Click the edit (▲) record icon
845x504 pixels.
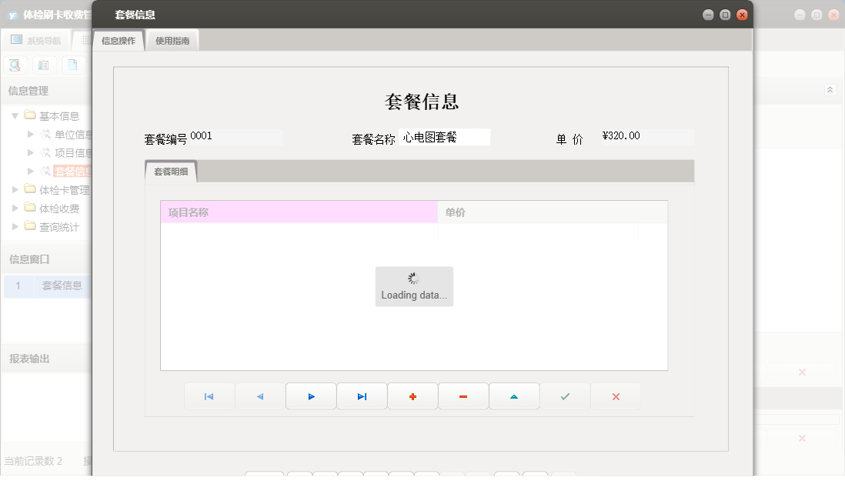[514, 396]
